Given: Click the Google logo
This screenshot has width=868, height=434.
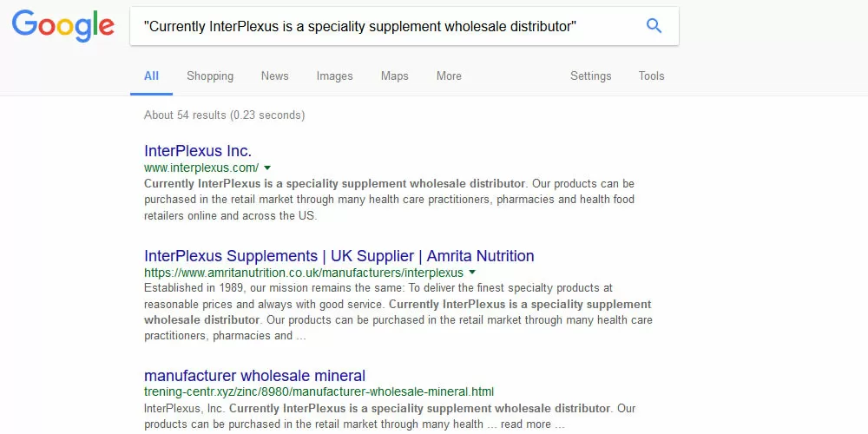Looking at the screenshot, I should point(62,26).
